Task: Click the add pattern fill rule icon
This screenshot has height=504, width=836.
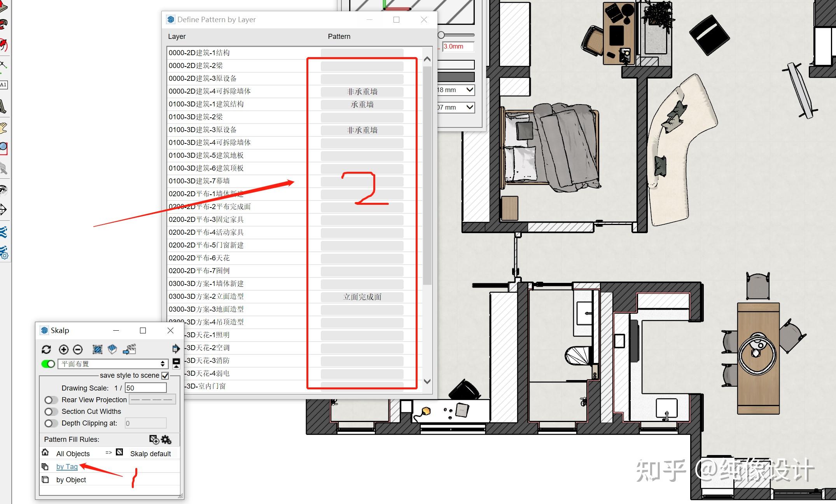Action: [154, 439]
